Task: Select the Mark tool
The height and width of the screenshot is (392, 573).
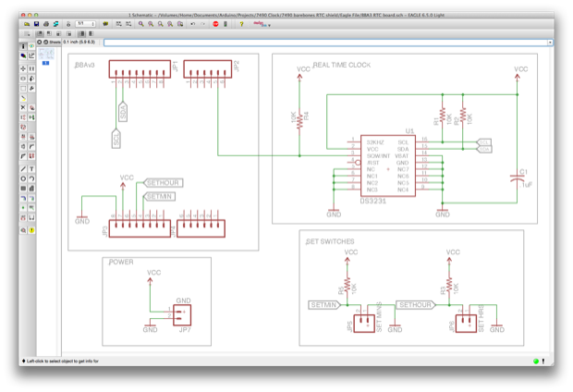Action: click(31, 56)
